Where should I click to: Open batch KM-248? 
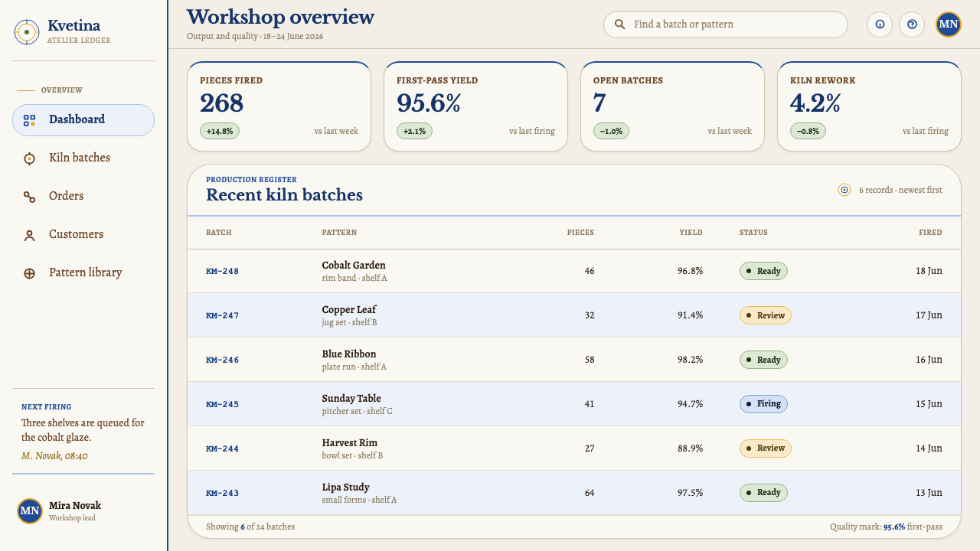pos(222,272)
